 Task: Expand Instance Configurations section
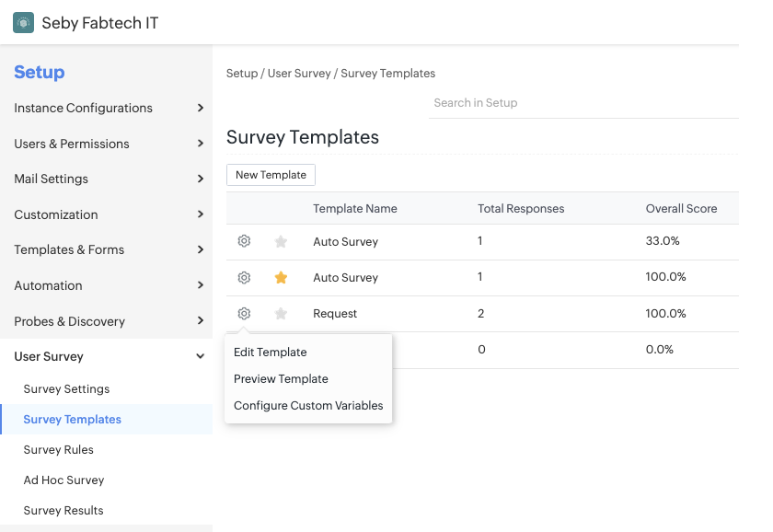200,108
